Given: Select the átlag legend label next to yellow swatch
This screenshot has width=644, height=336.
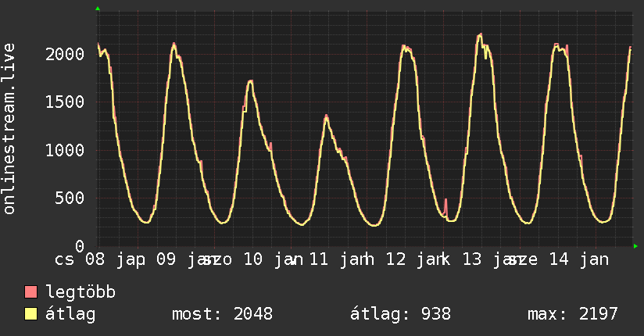Looking at the screenshot, I should point(70,315).
